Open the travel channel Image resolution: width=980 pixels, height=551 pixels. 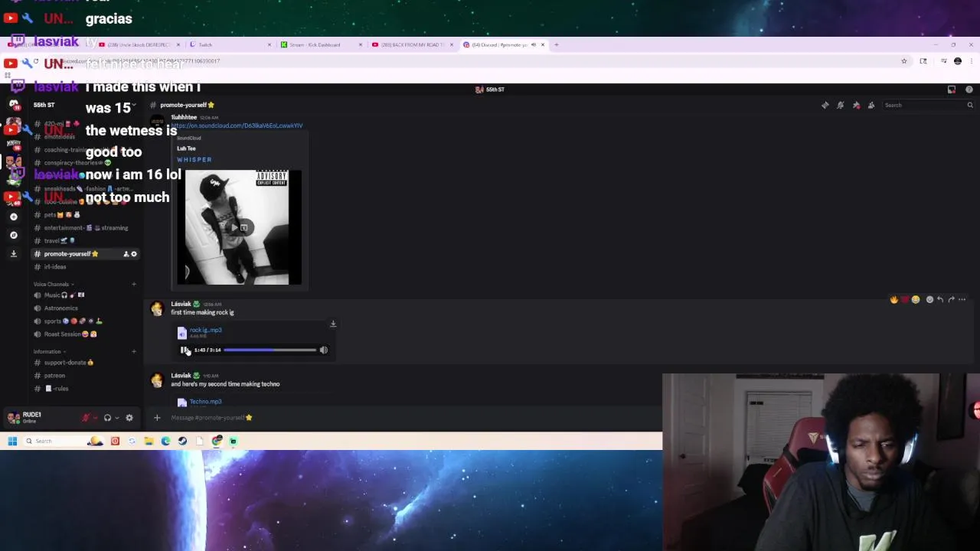86,241
